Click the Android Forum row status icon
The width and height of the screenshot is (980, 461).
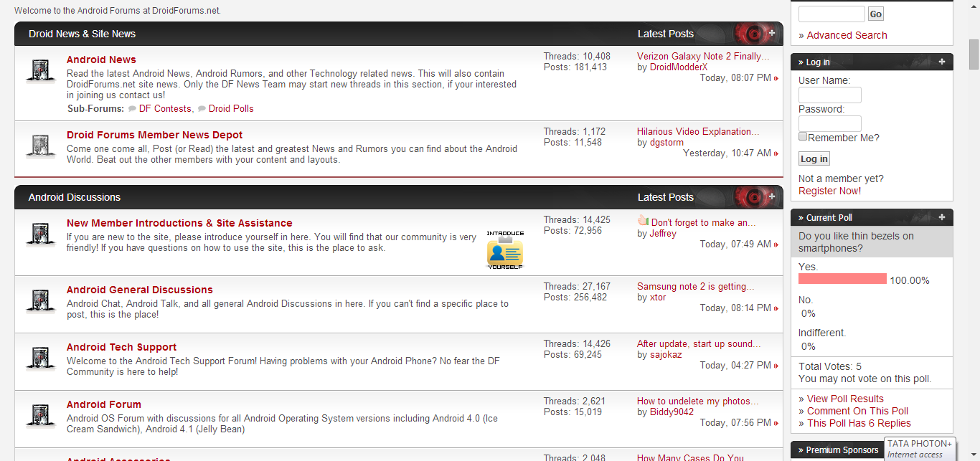[x=41, y=414]
